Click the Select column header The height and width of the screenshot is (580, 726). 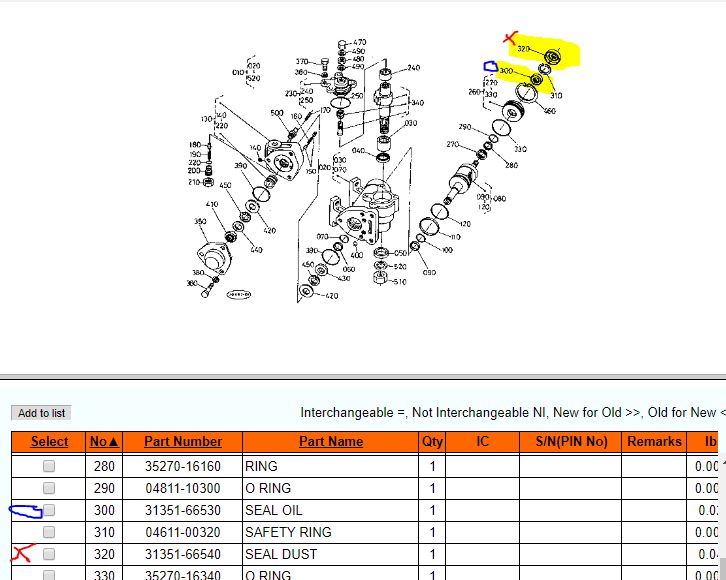pyautogui.click(x=49, y=441)
